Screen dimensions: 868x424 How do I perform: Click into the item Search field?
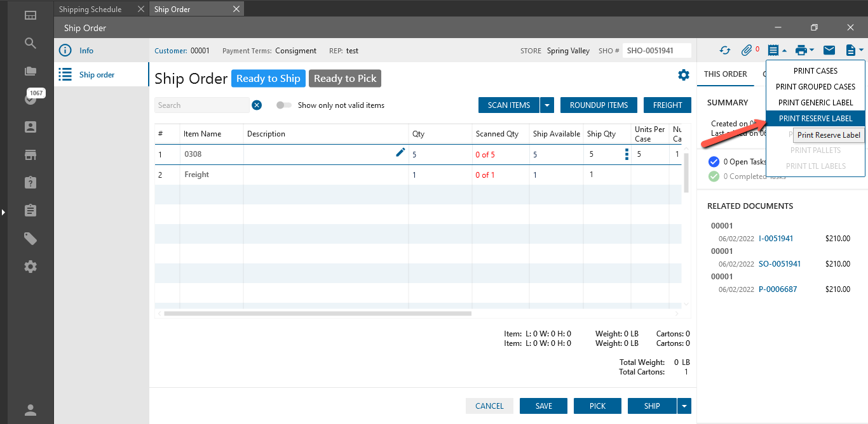tap(202, 105)
